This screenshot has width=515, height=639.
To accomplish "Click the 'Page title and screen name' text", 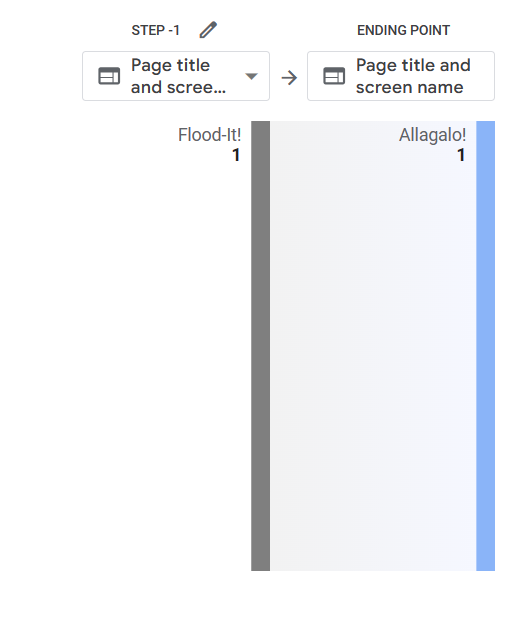I will pyautogui.click(x=413, y=76).
